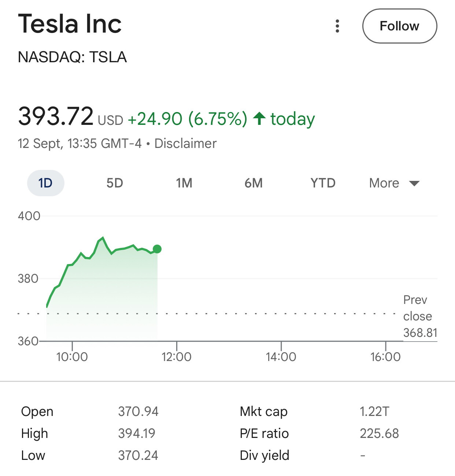
Task: Click the 12:00 marker on time axis
Action: 177,356
